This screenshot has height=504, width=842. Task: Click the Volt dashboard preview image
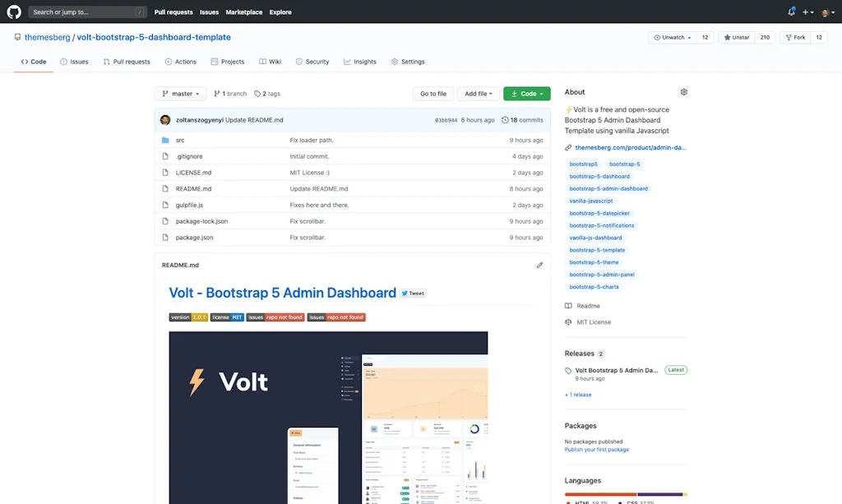tap(328, 418)
